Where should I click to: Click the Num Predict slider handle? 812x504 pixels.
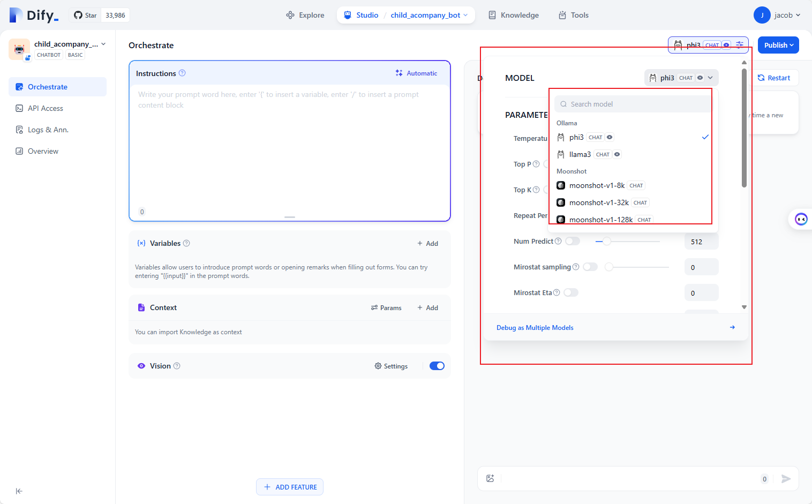click(x=607, y=242)
